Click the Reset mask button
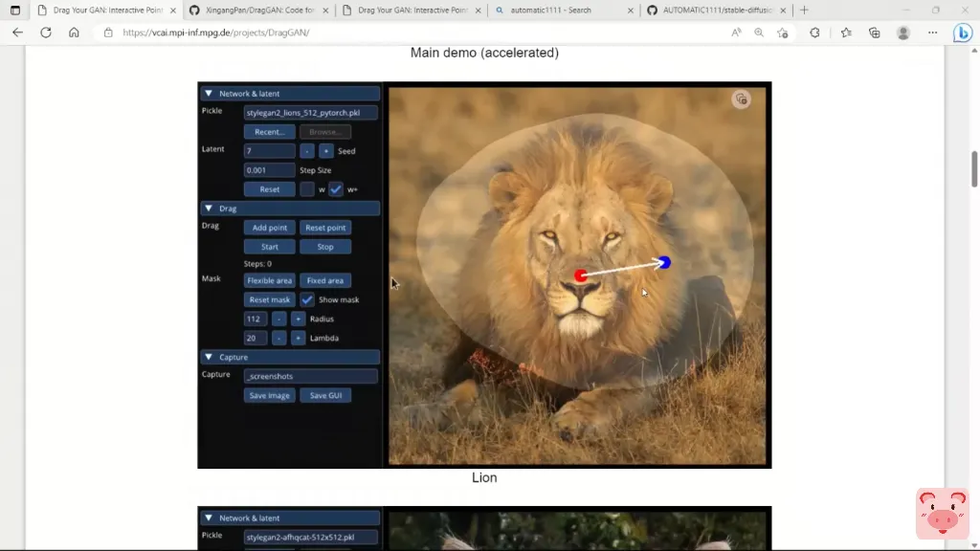 [269, 299]
